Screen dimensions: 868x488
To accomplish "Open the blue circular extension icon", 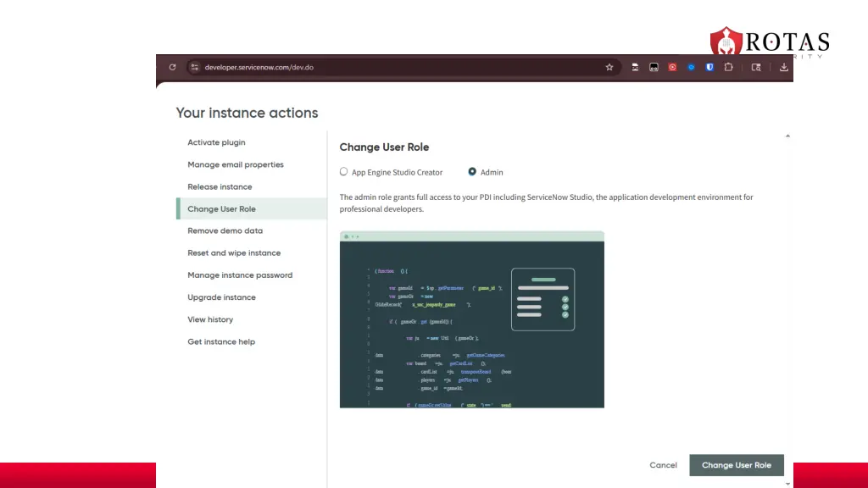I will (x=692, y=67).
